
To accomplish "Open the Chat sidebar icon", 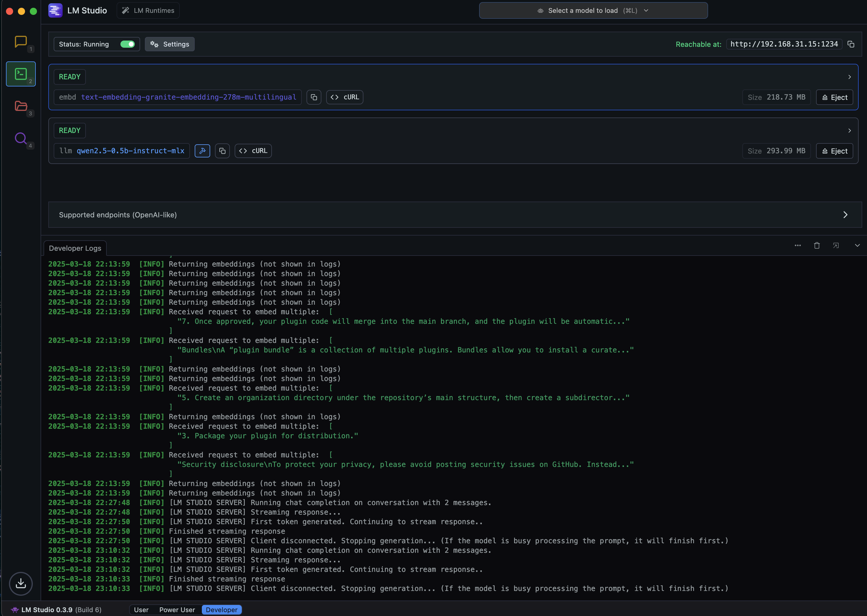I will pyautogui.click(x=21, y=41).
